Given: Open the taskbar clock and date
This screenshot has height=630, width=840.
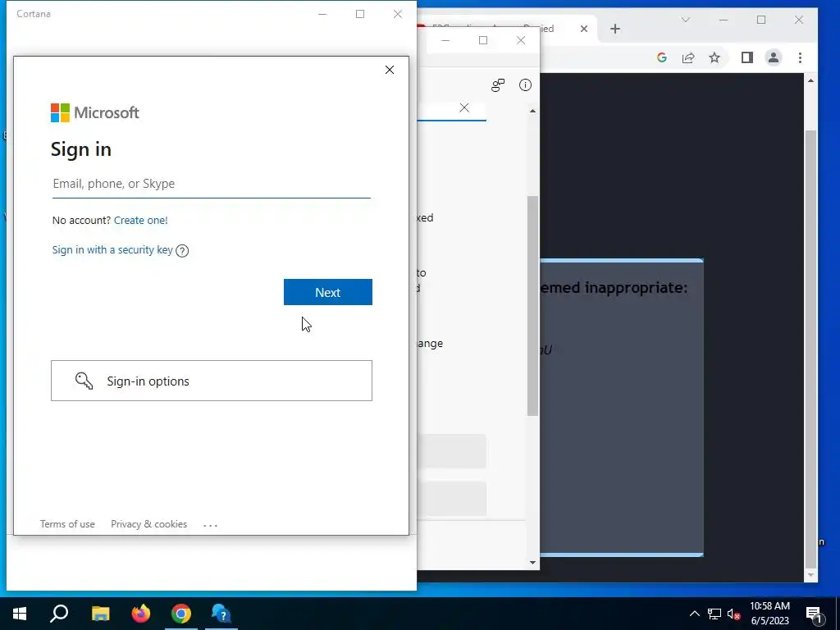Looking at the screenshot, I should (x=769, y=614).
